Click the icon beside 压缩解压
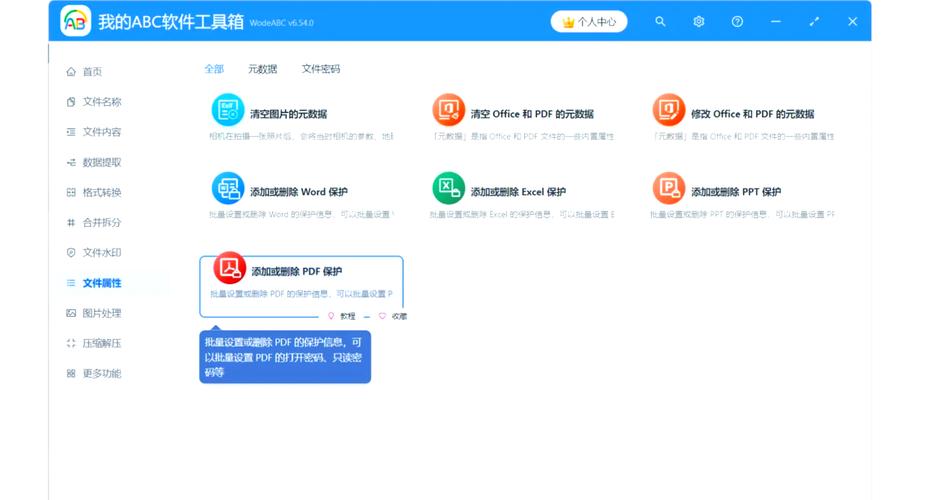 click(71, 343)
